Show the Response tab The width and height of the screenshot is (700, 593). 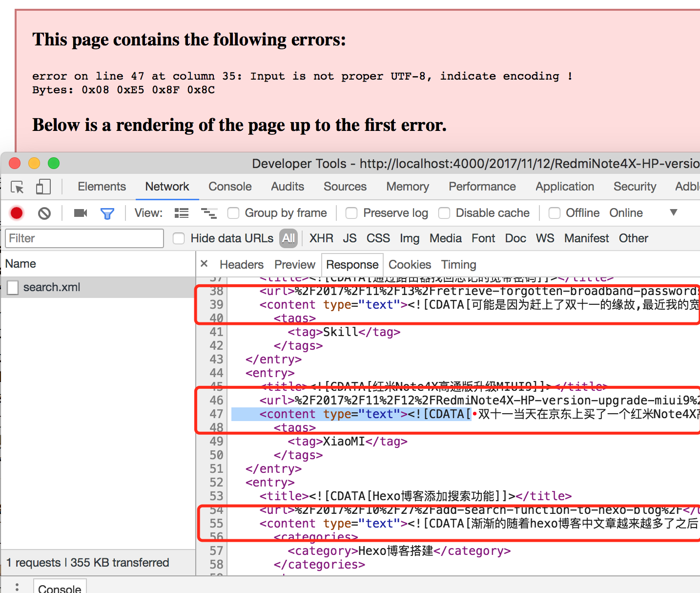352,265
